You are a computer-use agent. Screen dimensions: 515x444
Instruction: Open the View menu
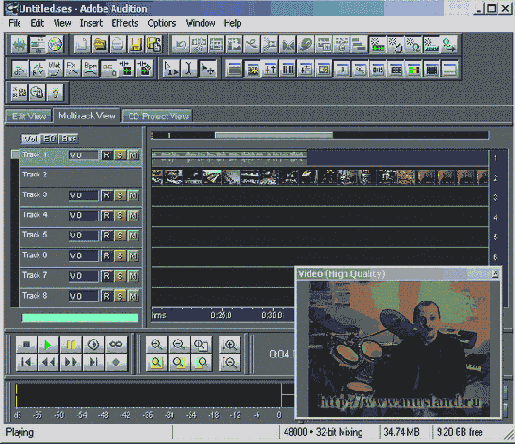pos(62,23)
